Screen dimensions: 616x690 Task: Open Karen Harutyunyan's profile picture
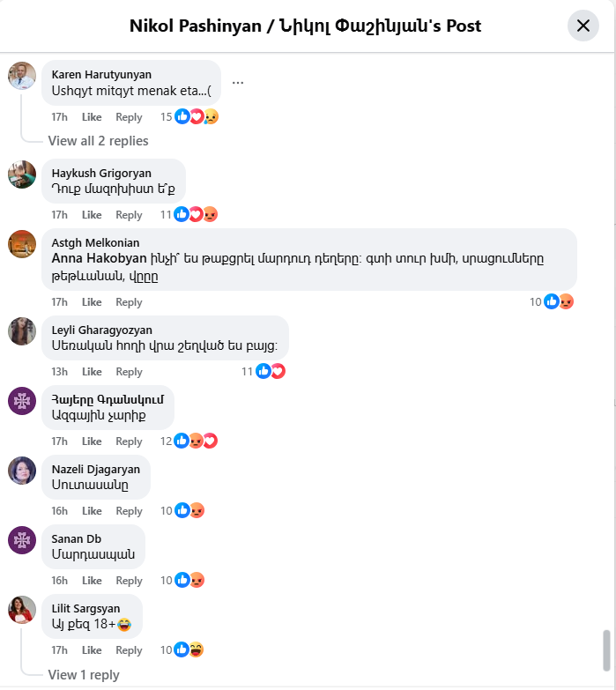point(22,77)
